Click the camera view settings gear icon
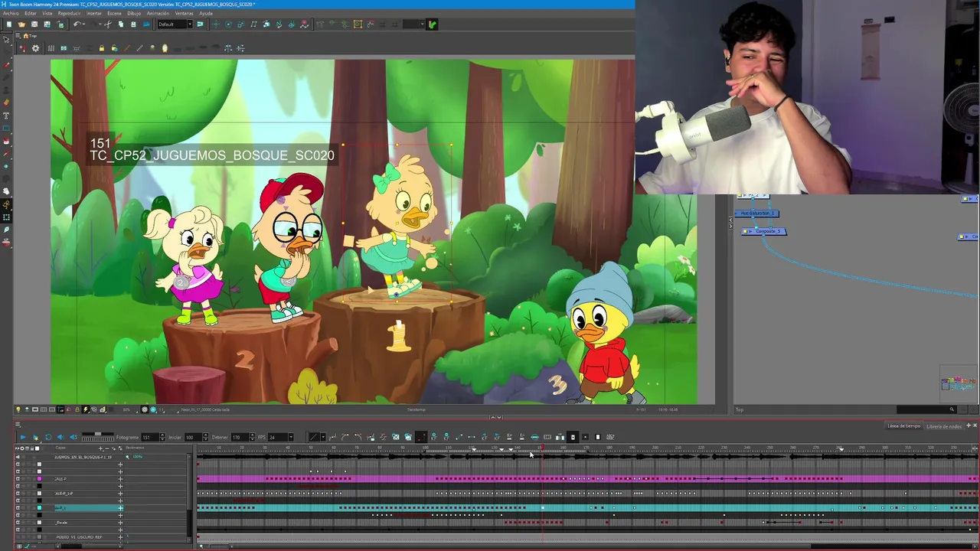 pyautogui.click(x=35, y=48)
